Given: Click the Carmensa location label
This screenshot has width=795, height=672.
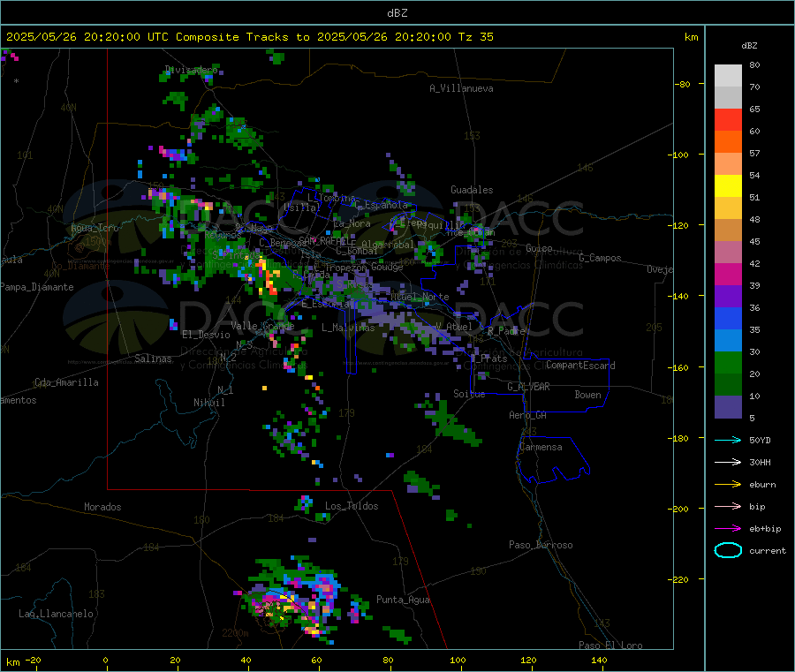Looking at the screenshot, I should pos(541,447).
